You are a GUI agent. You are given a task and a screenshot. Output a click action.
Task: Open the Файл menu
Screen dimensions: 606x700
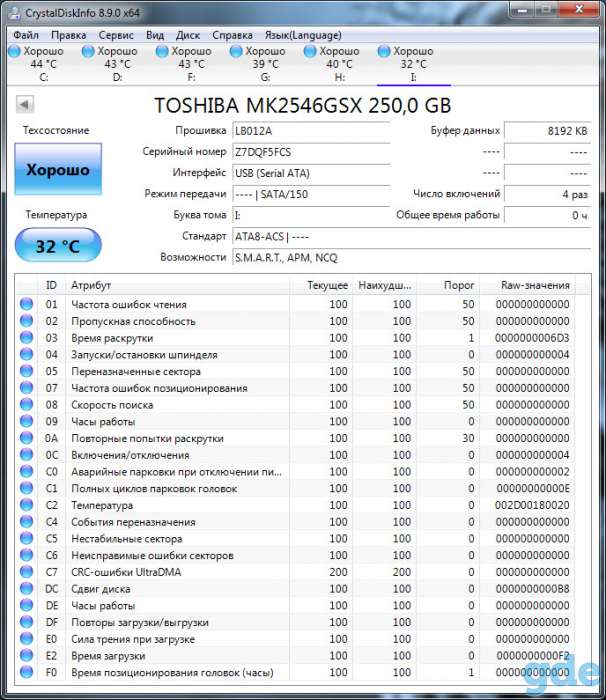pos(25,35)
